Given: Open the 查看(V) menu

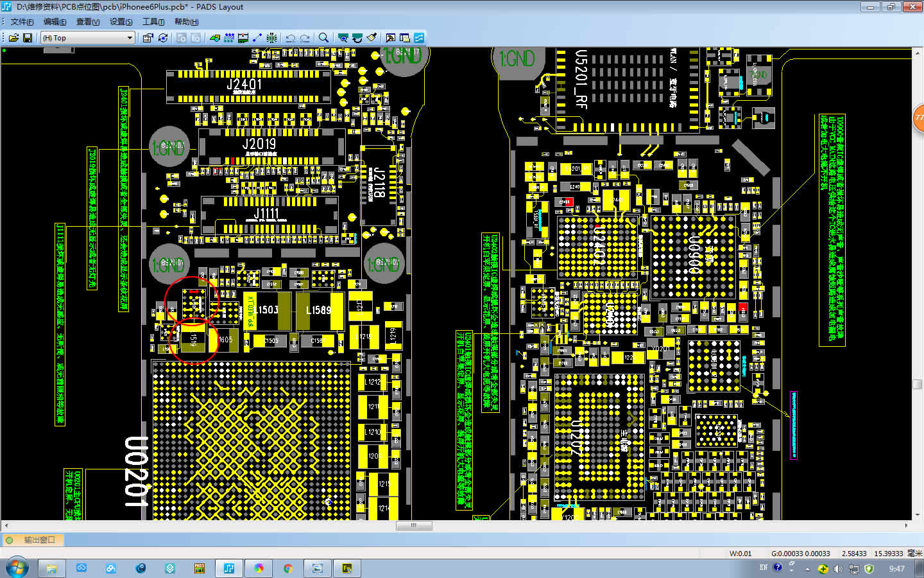Looking at the screenshot, I should pyautogui.click(x=88, y=22).
